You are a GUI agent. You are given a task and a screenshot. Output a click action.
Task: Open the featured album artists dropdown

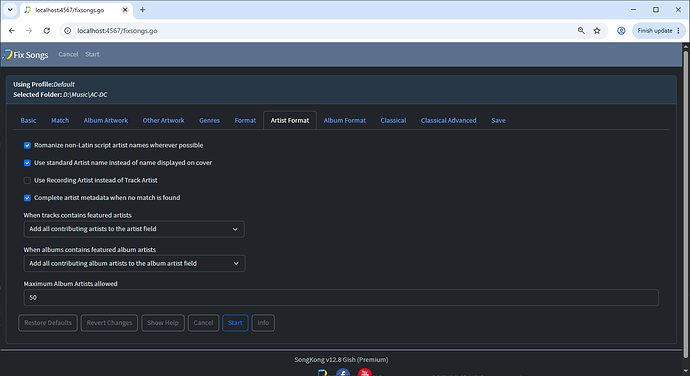click(134, 263)
